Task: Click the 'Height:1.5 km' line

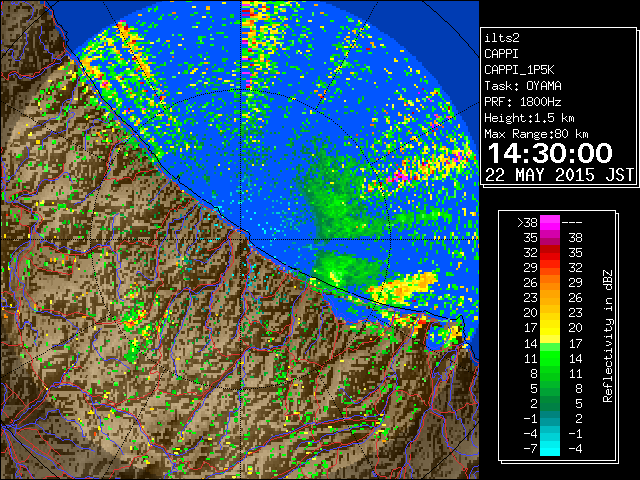Action: tap(529, 118)
